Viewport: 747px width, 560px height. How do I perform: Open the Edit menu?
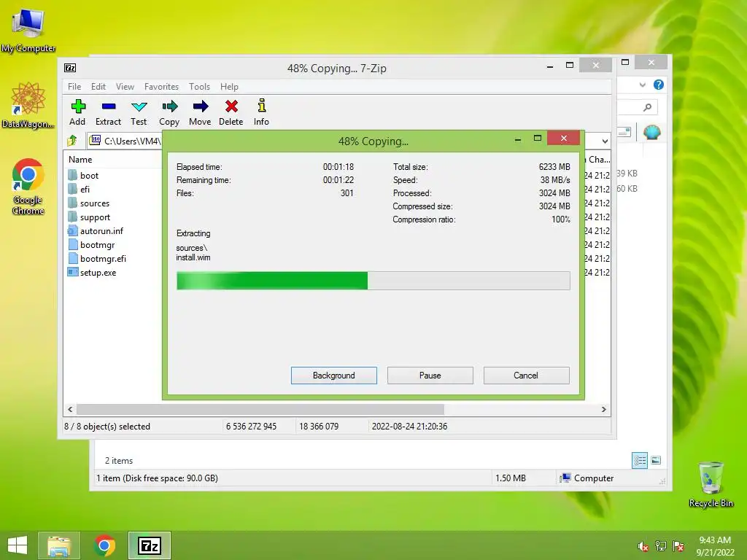[x=98, y=87]
